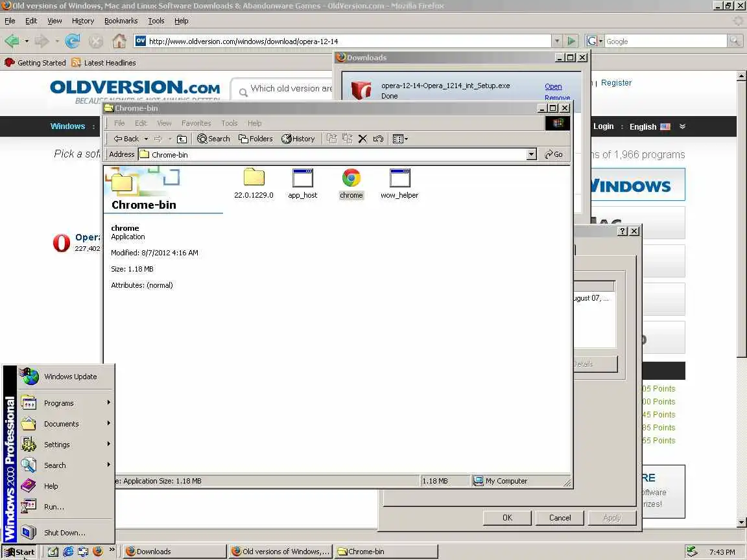Click the Start button
The image size is (747, 560).
(x=19, y=552)
